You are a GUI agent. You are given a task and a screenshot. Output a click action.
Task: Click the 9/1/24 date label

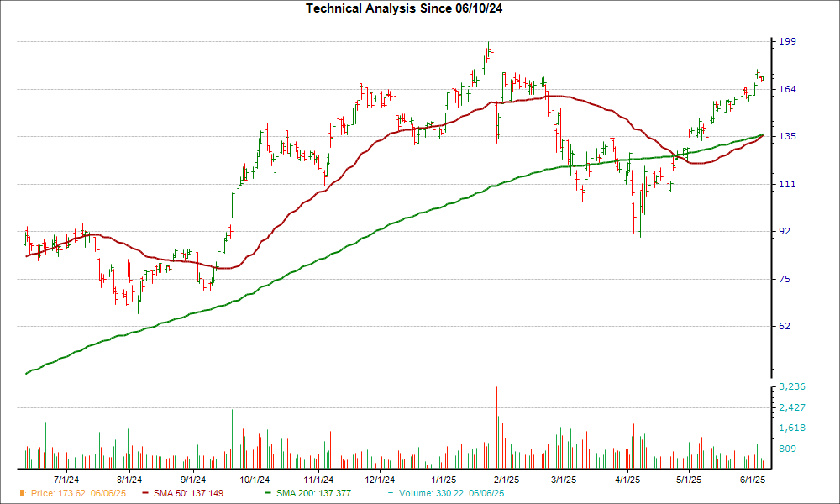click(193, 480)
